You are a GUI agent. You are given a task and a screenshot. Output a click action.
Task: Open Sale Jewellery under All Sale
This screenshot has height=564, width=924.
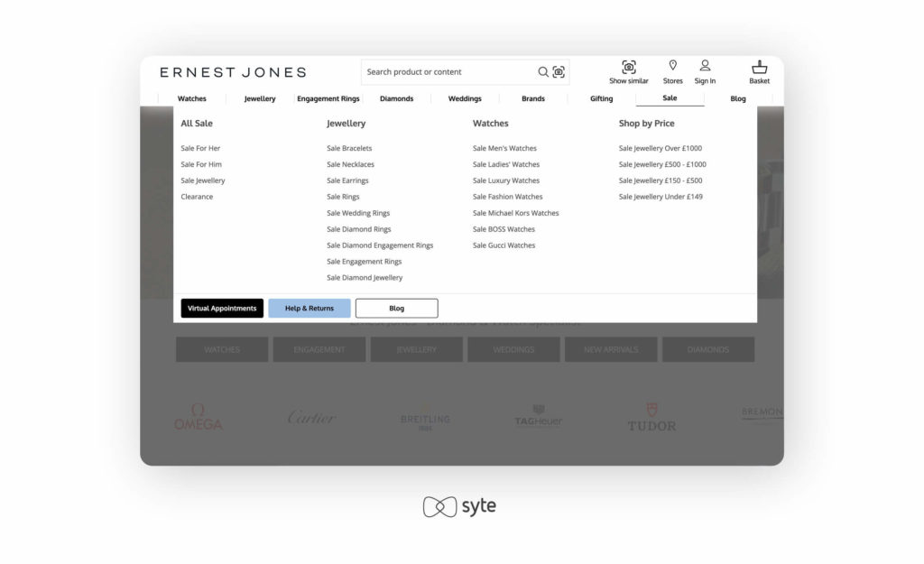203,180
